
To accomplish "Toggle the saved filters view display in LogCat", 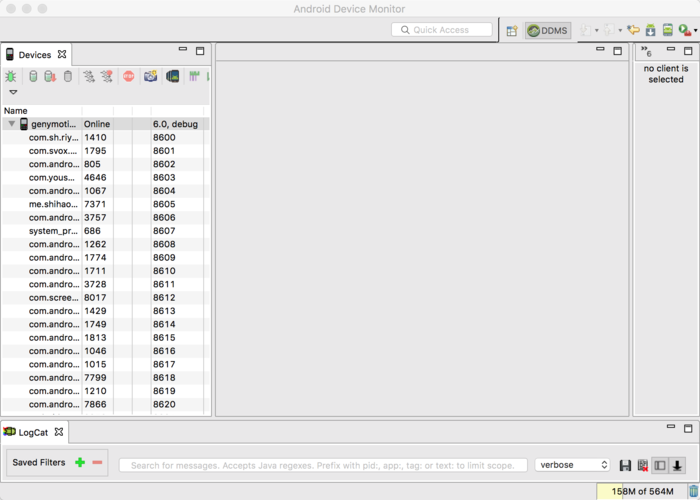I will coord(659,465).
